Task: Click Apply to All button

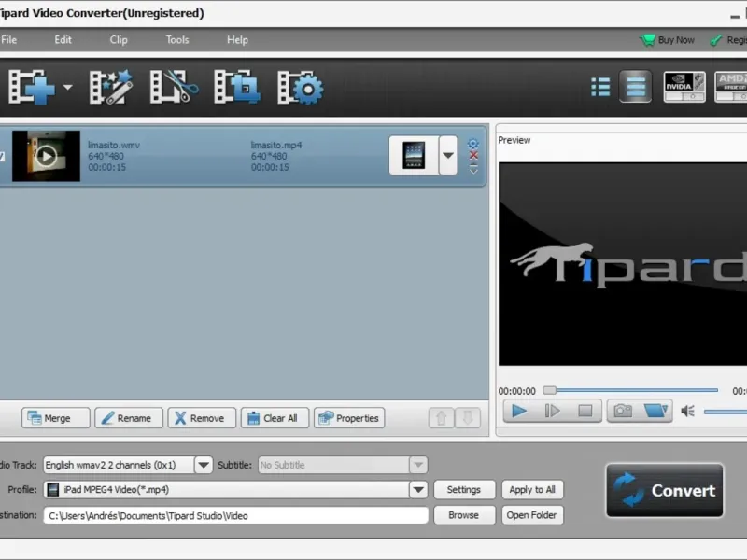Action: point(532,489)
